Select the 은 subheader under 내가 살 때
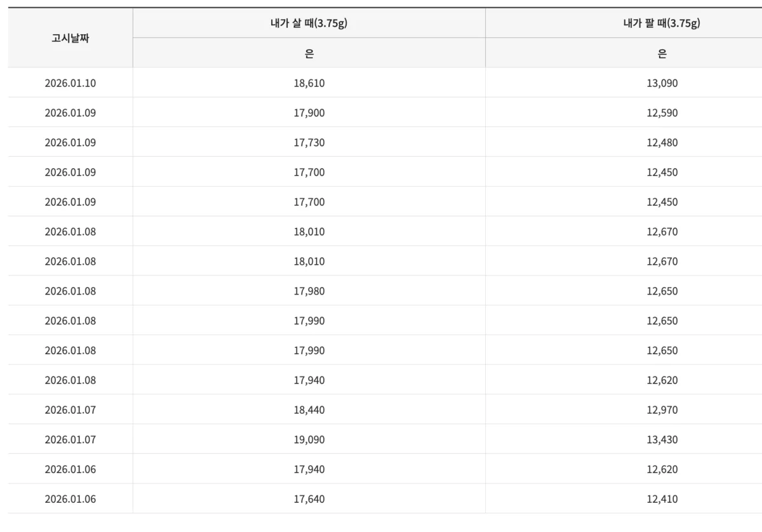This screenshot has height=532, width=762. (x=309, y=54)
